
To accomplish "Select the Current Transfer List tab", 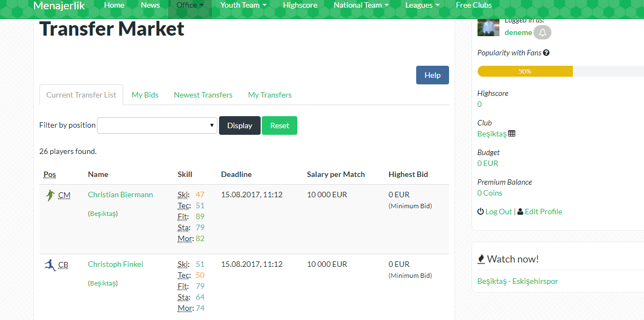I will [x=81, y=95].
